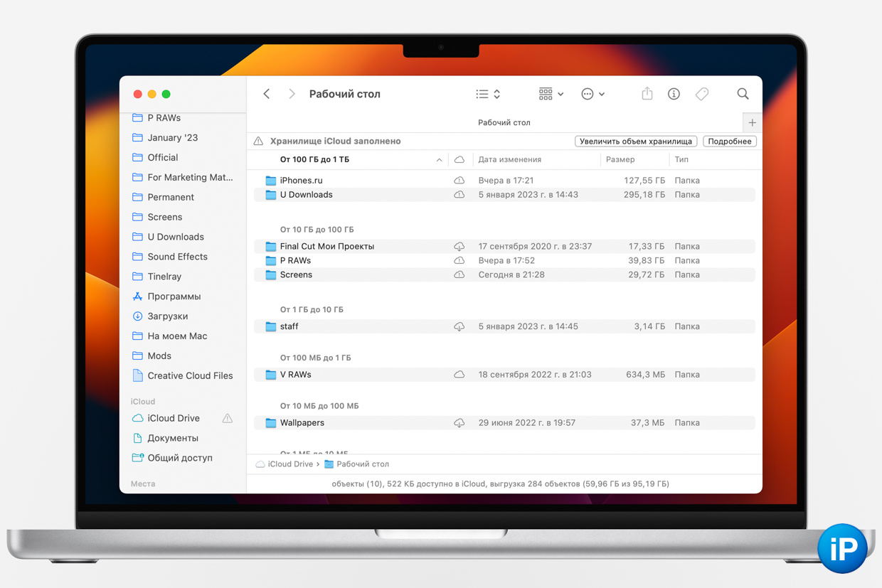
Task: Click cloud icon for V RAWs
Action: 459,375
